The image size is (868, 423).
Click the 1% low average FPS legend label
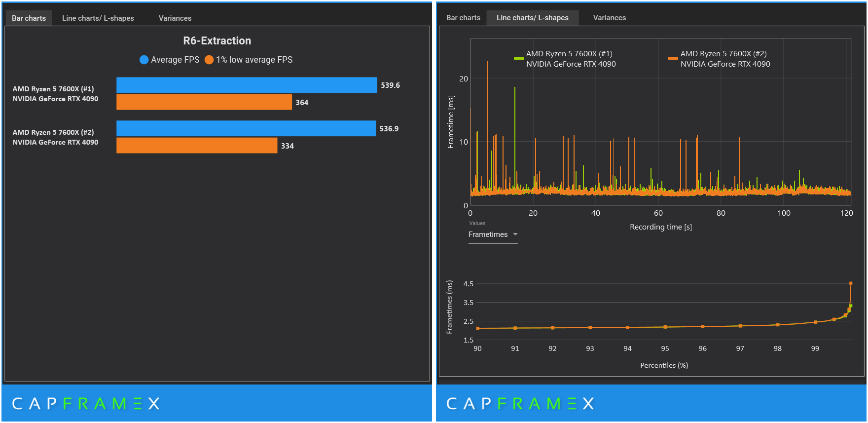254,60
